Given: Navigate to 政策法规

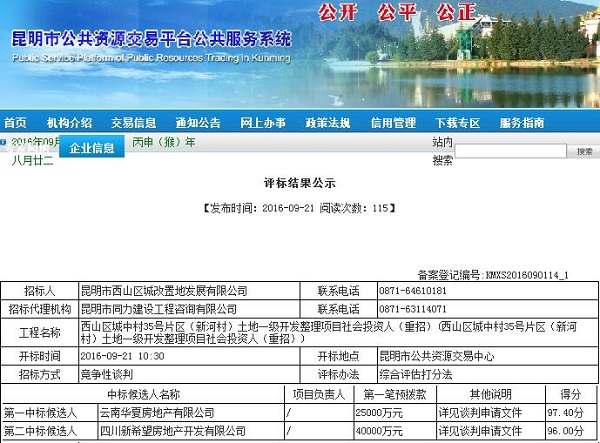Looking at the screenshot, I should (x=327, y=123).
